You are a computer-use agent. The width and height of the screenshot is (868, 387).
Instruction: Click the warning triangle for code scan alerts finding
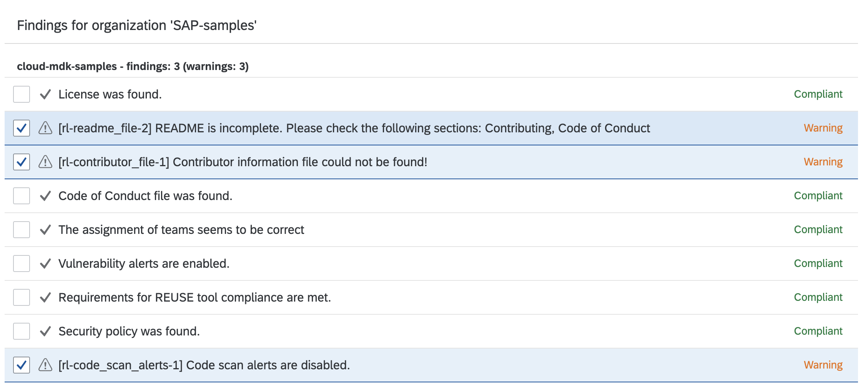(x=45, y=365)
